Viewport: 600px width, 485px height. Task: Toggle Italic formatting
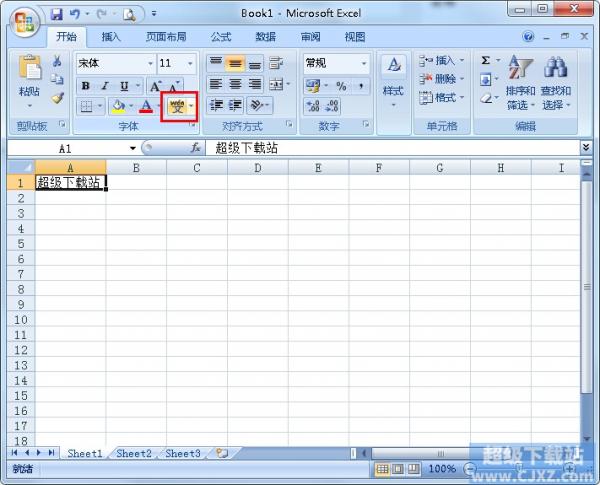pyautogui.click(x=105, y=86)
